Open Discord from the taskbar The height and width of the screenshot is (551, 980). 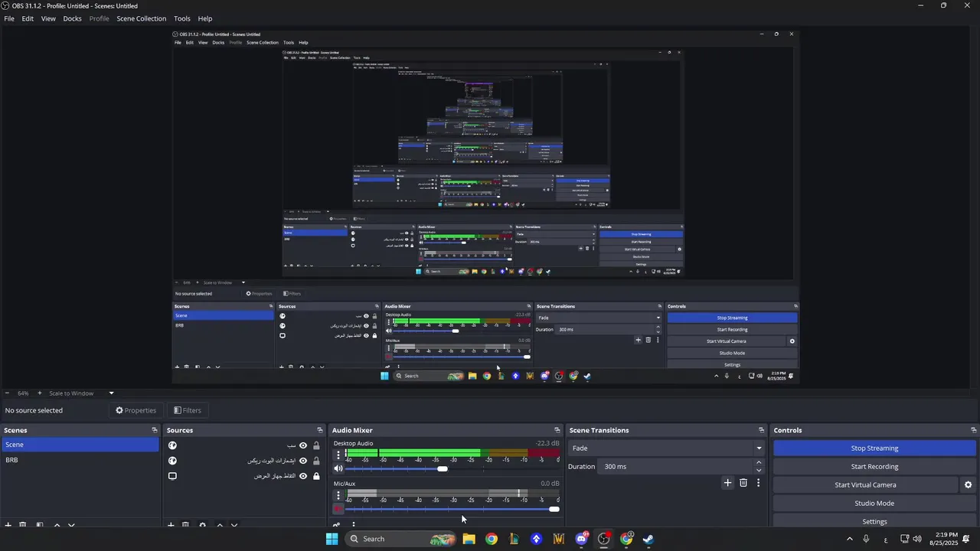tap(581, 539)
